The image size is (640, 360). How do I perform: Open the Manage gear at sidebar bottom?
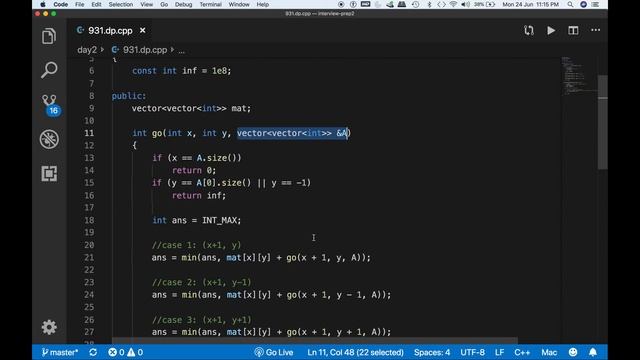tap(49, 327)
